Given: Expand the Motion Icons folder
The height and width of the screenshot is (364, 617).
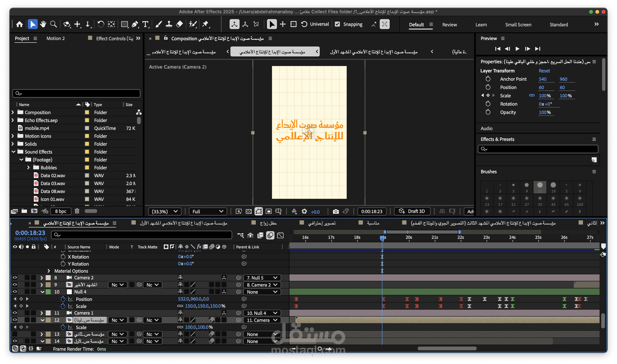Looking at the screenshot, I should click(13, 136).
